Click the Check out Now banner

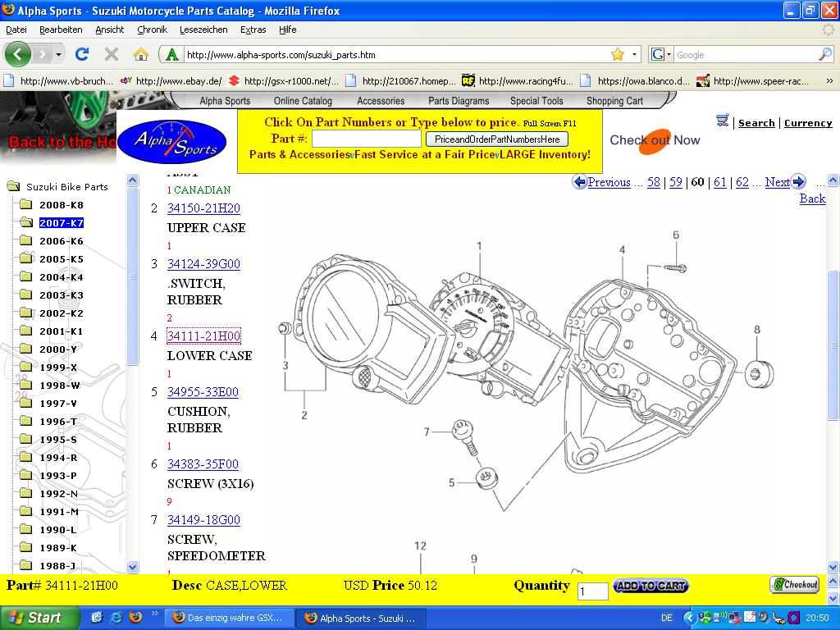tap(655, 140)
